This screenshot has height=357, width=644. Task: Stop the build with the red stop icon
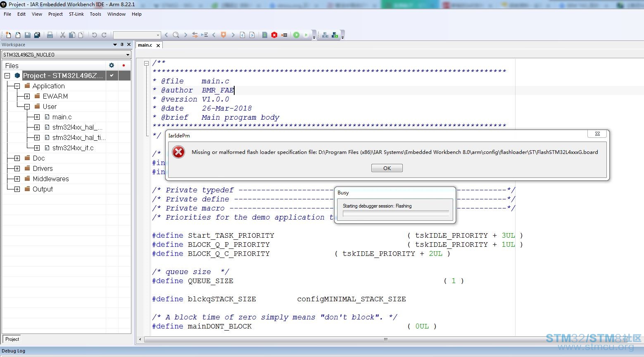[274, 35]
